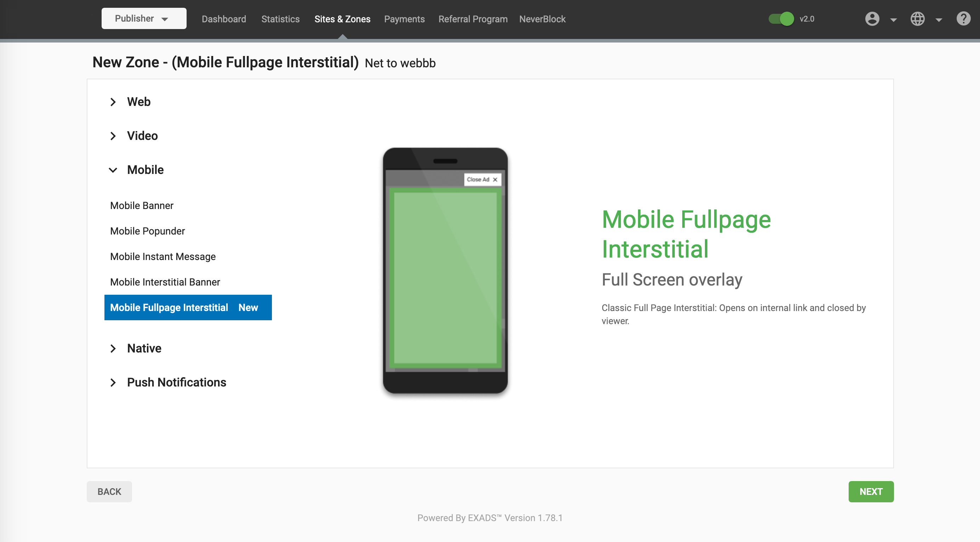Click the green NEXT button
Image resolution: width=980 pixels, height=542 pixels.
point(871,491)
